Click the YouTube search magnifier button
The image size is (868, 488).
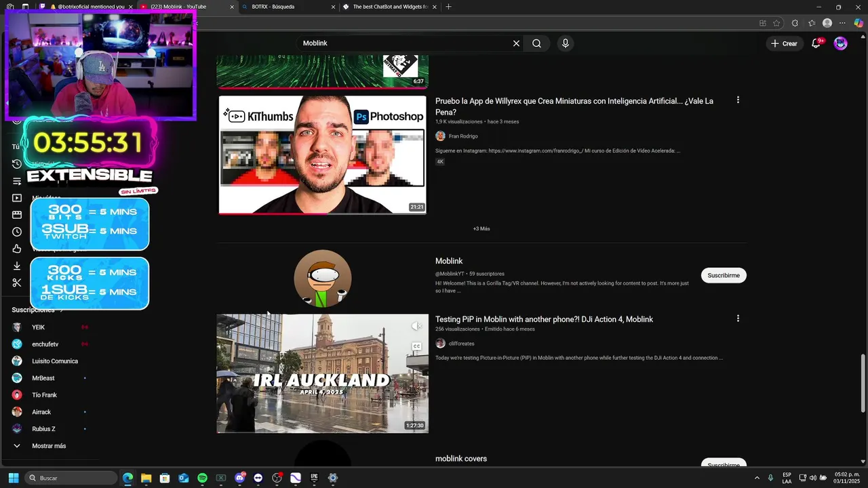536,43
